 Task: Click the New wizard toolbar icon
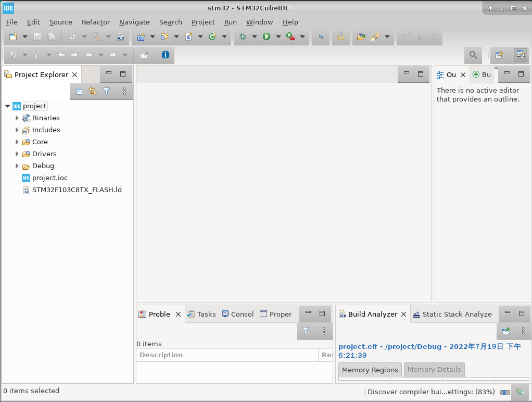tap(13, 36)
